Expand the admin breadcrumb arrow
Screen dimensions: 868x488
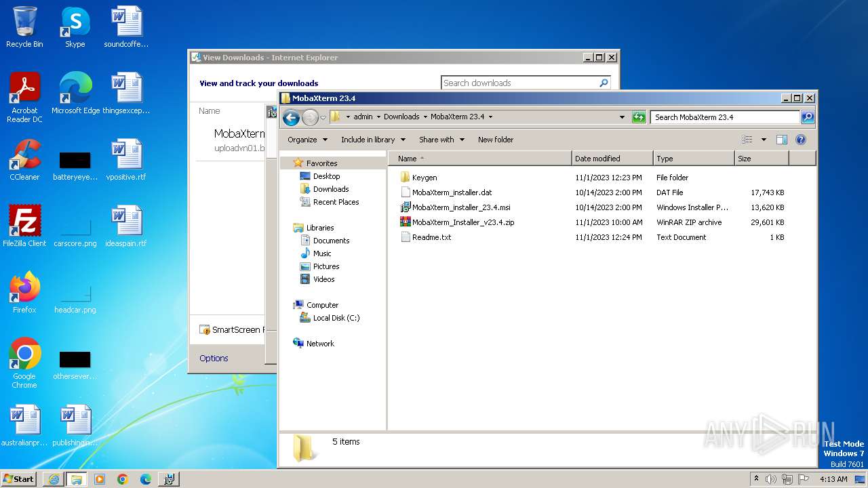[x=378, y=117]
